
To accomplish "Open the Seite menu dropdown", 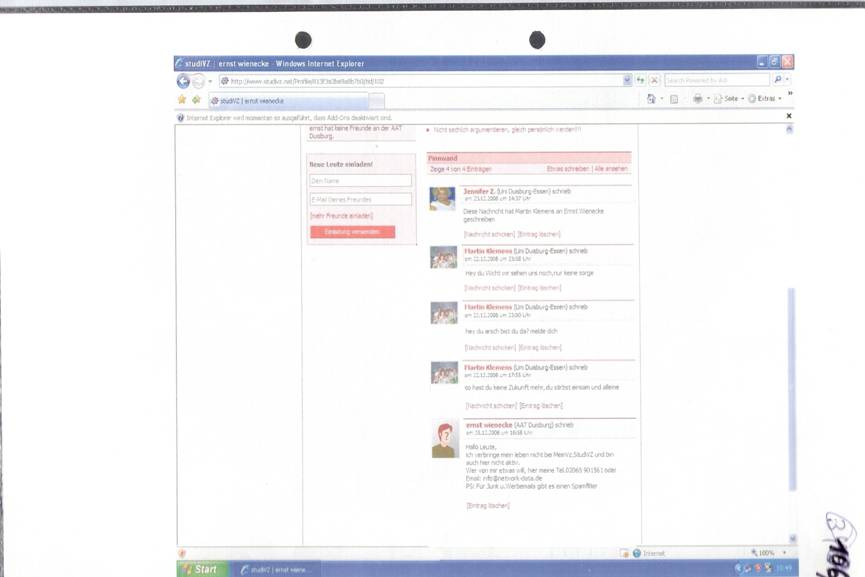I will [731, 99].
